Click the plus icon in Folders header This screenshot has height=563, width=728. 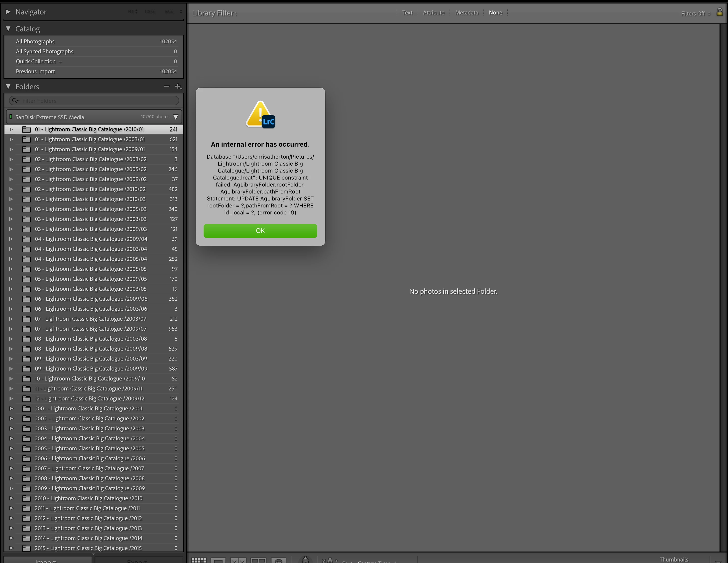[x=178, y=87]
